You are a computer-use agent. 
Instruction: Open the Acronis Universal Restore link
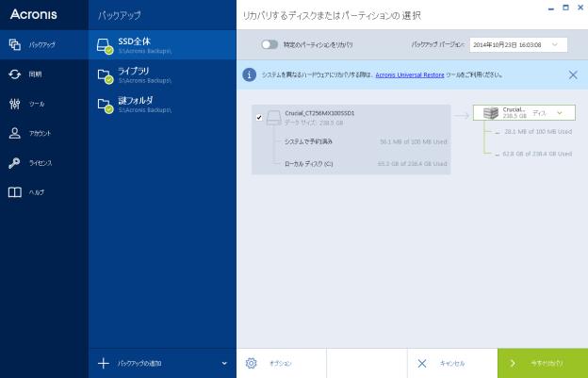tap(410, 75)
